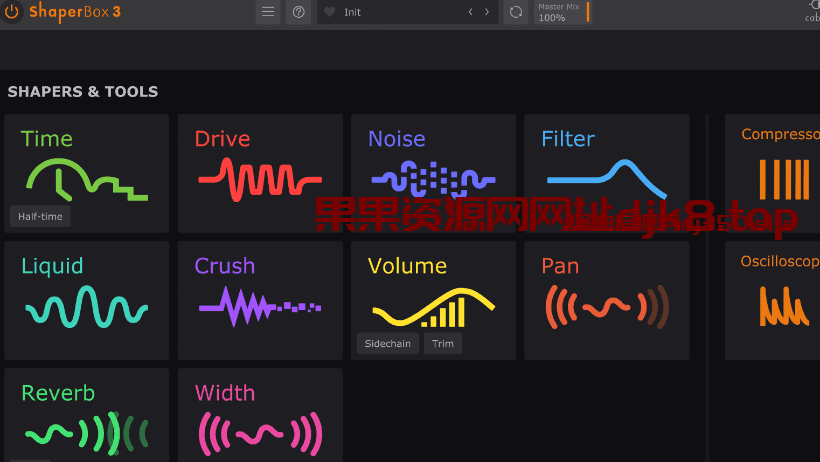
Task: Select the Half-time preset button
Action: coord(40,217)
